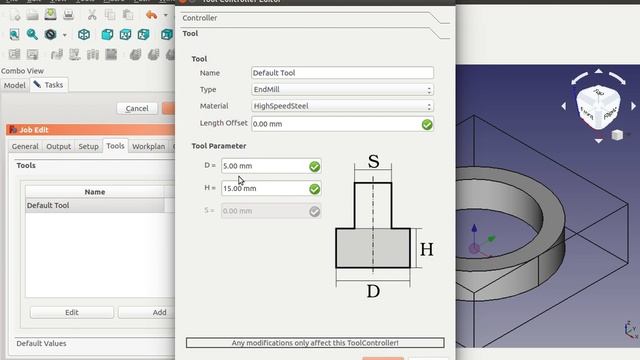Open the Material dropdown showing HighSpeedSteel
Image resolution: width=640 pixels, height=360 pixels.
(342, 106)
